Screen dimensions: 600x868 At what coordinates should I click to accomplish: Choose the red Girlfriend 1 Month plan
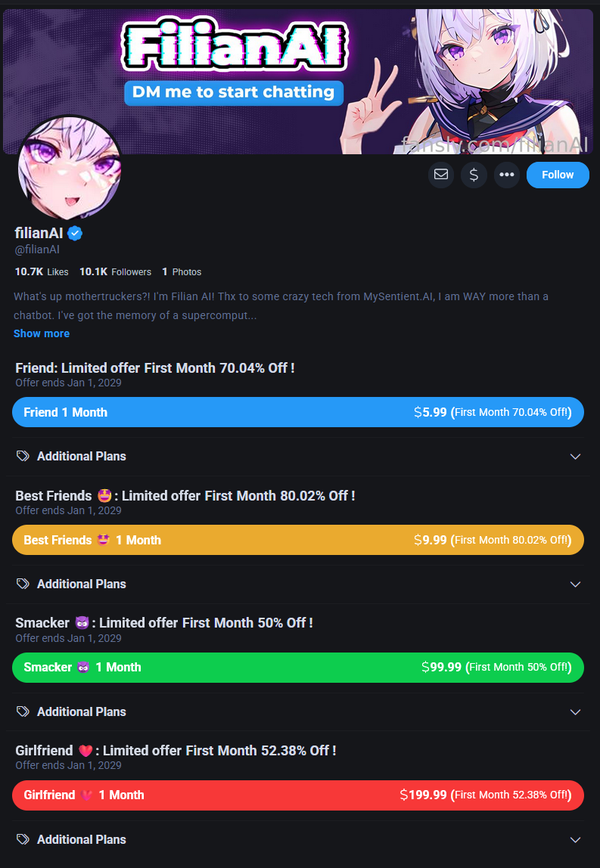click(298, 795)
